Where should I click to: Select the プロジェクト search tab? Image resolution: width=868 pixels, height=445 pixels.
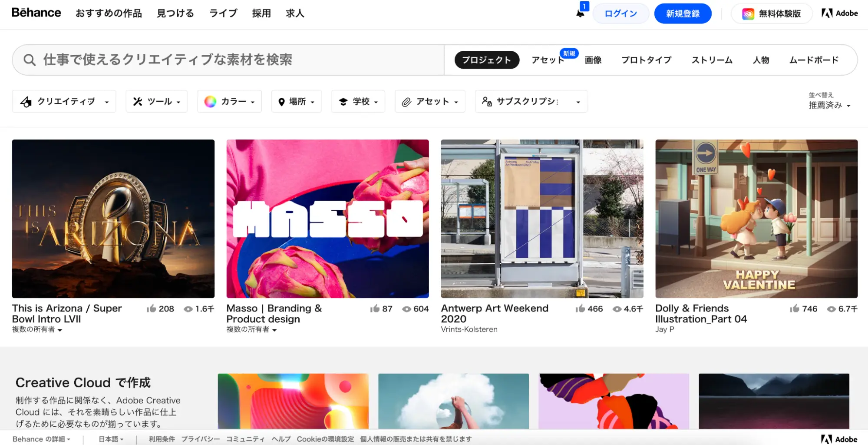click(x=487, y=60)
